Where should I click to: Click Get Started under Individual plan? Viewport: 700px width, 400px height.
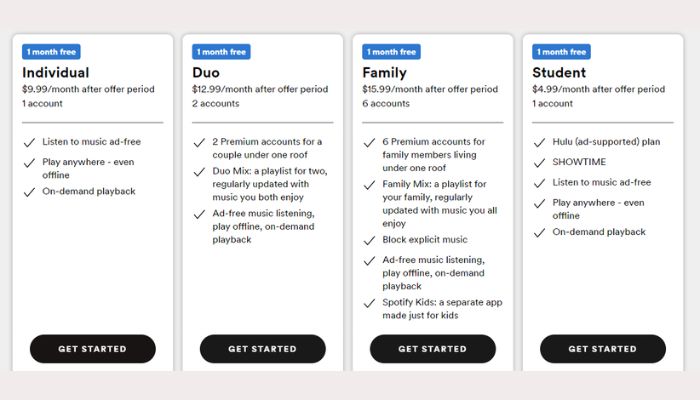(x=92, y=349)
